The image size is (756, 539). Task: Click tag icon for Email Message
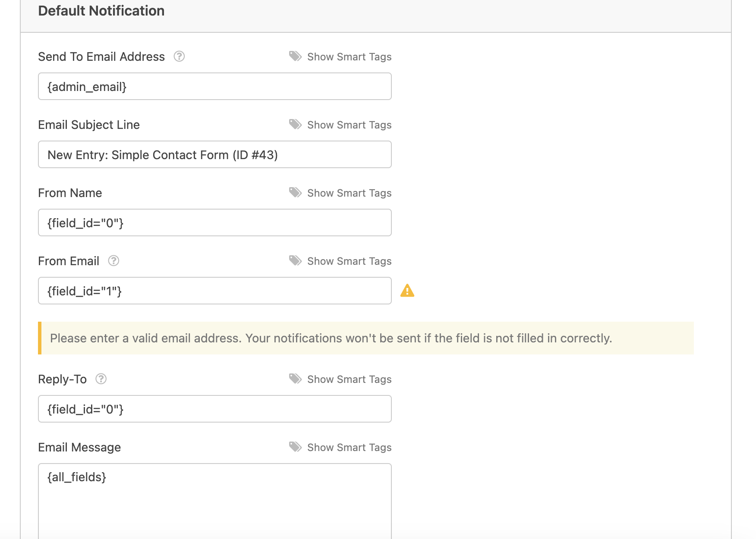coord(296,447)
